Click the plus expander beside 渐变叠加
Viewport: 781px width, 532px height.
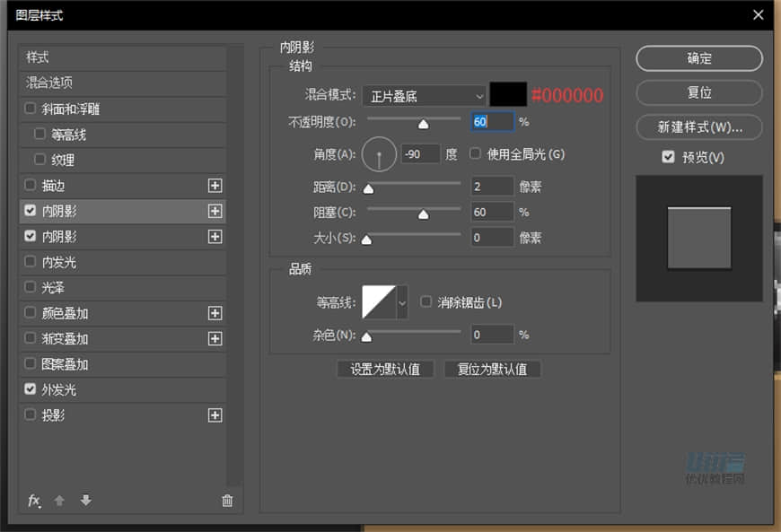[215, 338]
